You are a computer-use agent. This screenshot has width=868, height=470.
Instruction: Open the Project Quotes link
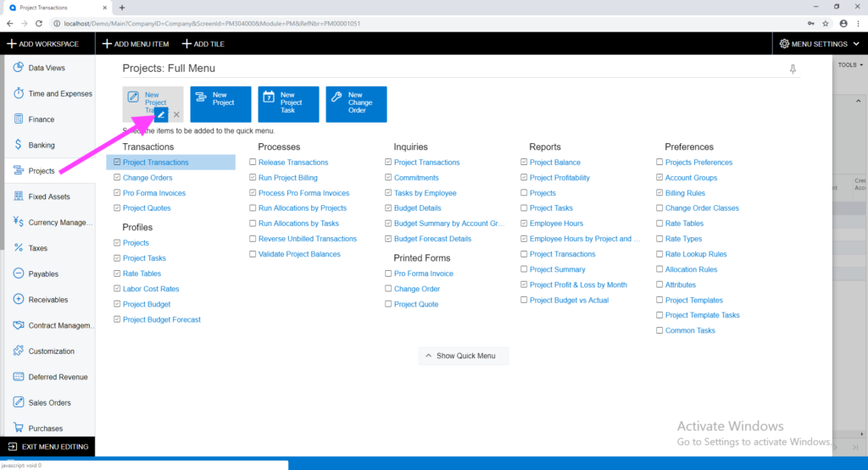147,208
